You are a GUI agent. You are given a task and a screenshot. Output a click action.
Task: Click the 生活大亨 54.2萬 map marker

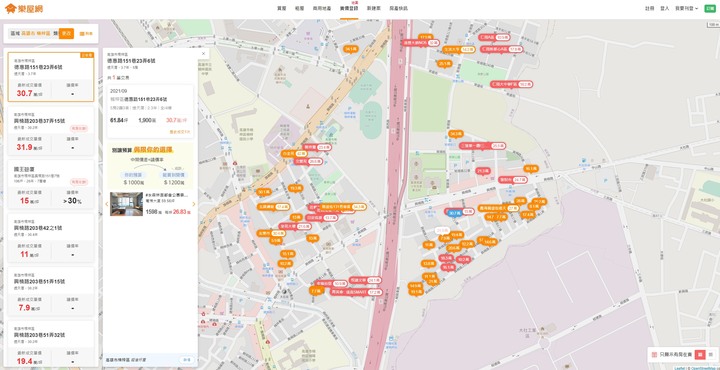click(458, 49)
